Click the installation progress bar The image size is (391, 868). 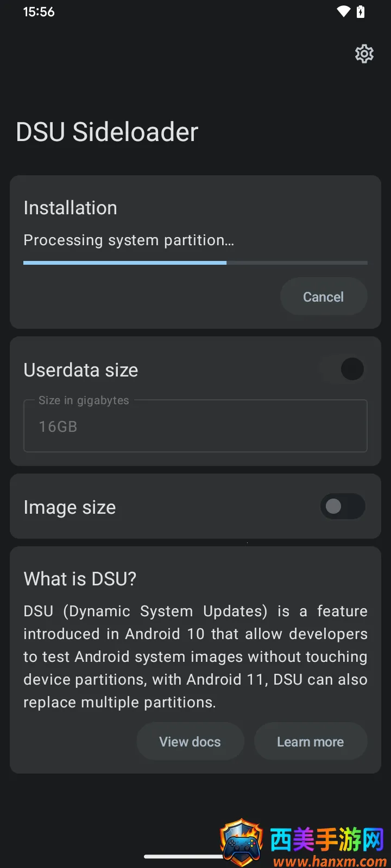pos(195,263)
